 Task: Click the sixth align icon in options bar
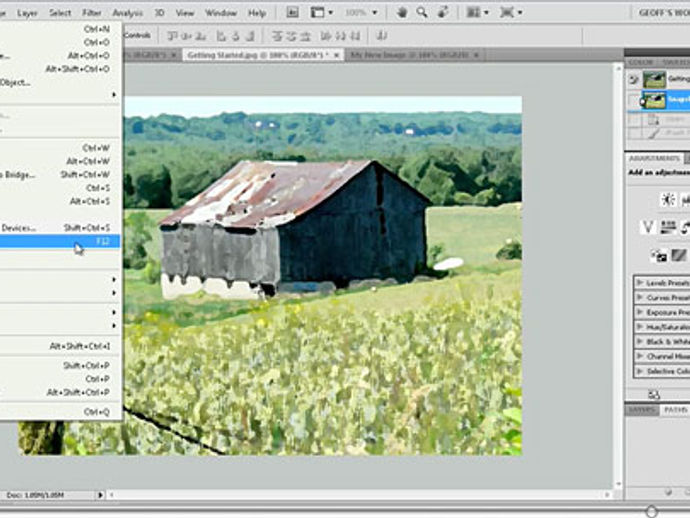pos(250,36)
